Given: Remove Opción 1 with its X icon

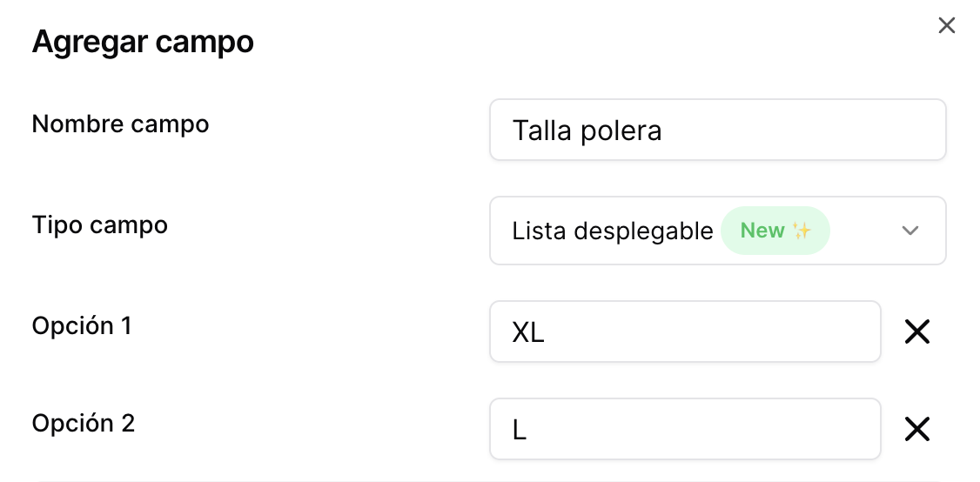Looking at the screenshot, I should pos(917,331).
